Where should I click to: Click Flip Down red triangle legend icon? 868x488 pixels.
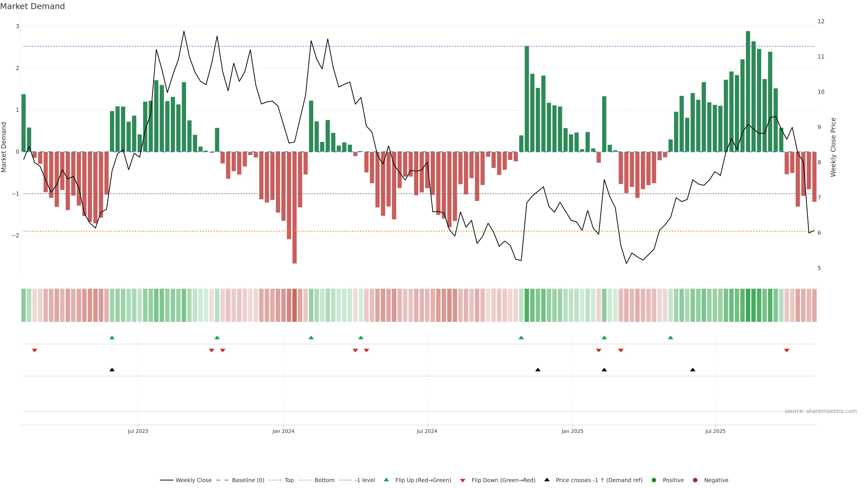coord(463,481)
